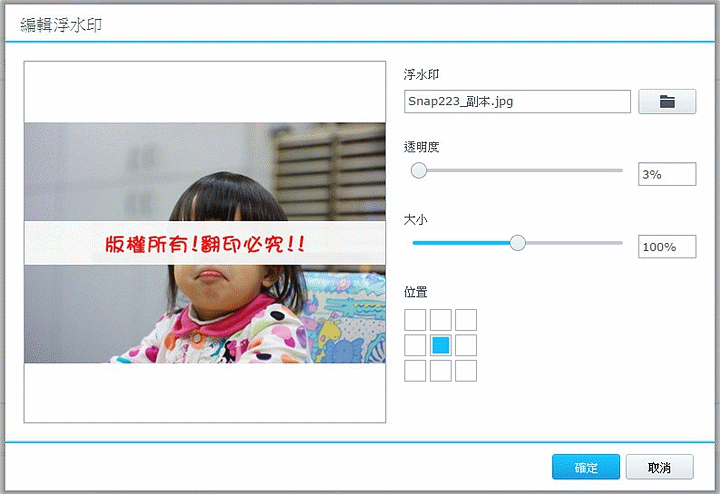Click the folder icon to browse watermark file

point(667,102)
